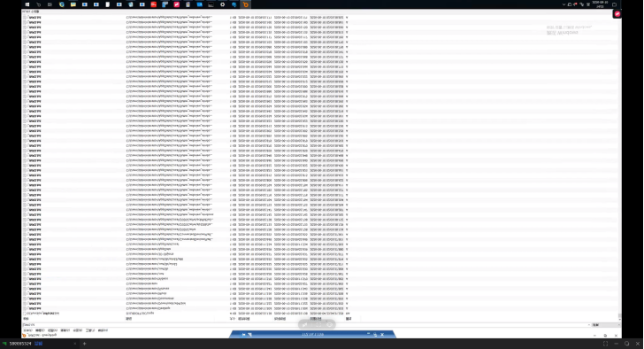Image resolution: width=644 pixels, height=349 pixels.
Task: Open the Windows notification center icon
Action: [x=615, y=4]
